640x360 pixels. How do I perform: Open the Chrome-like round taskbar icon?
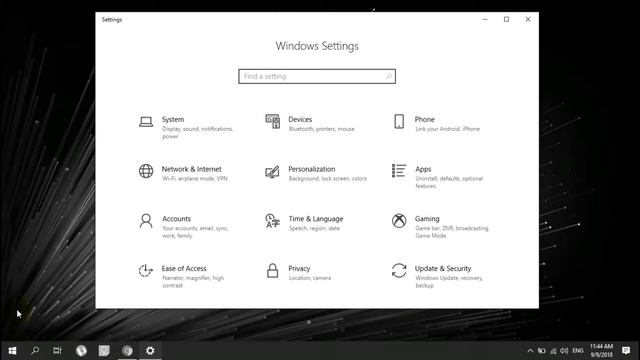[127, 351]
